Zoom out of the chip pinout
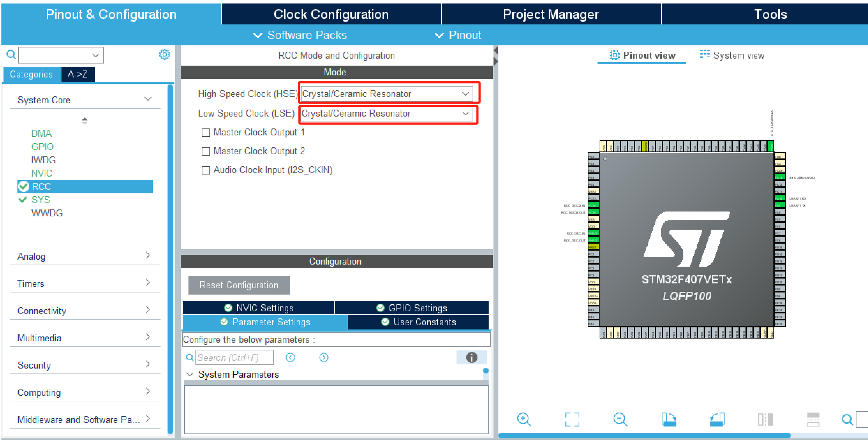868x445 pixels. tap(620, 419)
